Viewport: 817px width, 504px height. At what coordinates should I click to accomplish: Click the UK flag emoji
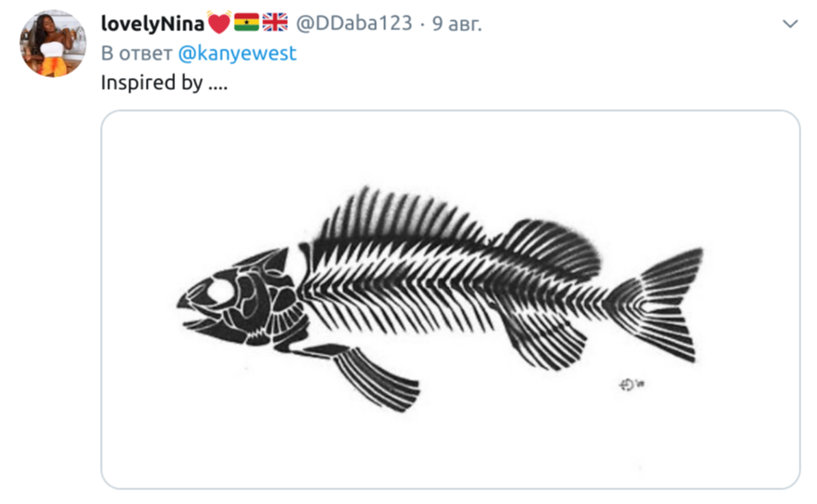[x=274, y=22]
